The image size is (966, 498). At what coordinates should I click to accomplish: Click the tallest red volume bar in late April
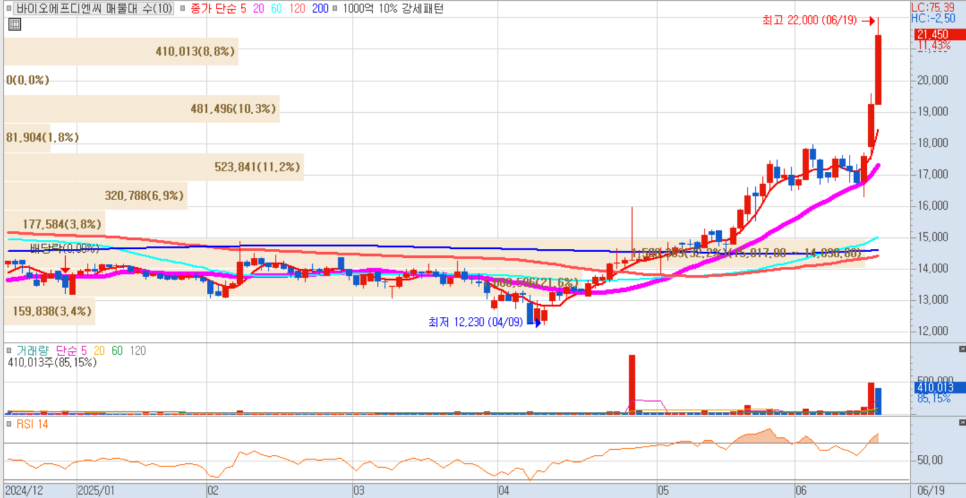(x=631, y=384)
